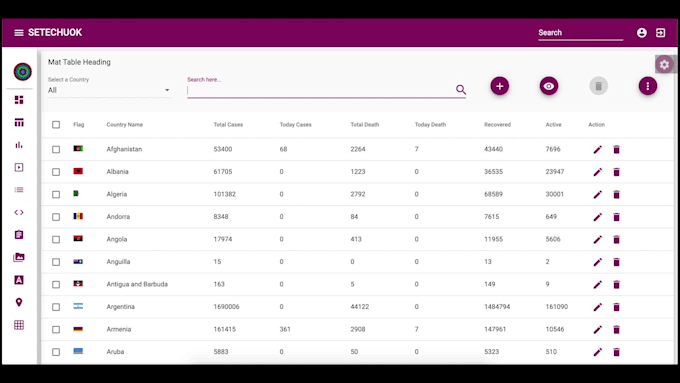Click the Armenia country name
Screen dimensions: 680x383
tap(119, 330)
